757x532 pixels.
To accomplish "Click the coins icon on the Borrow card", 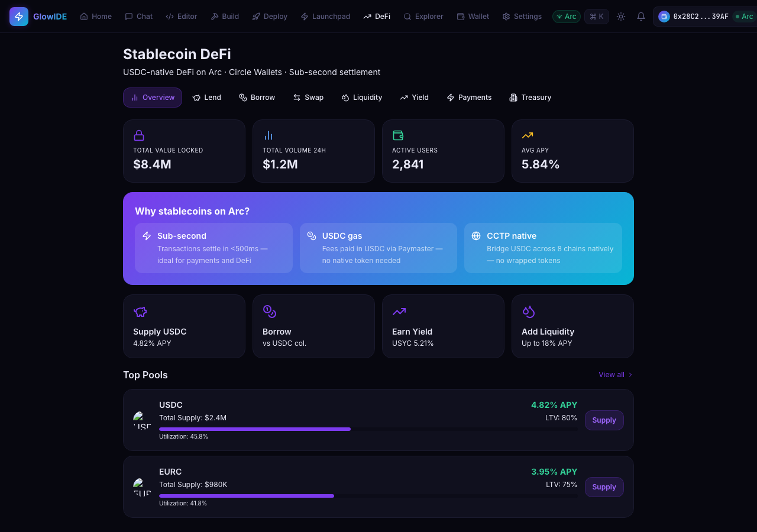I will 270,312.
